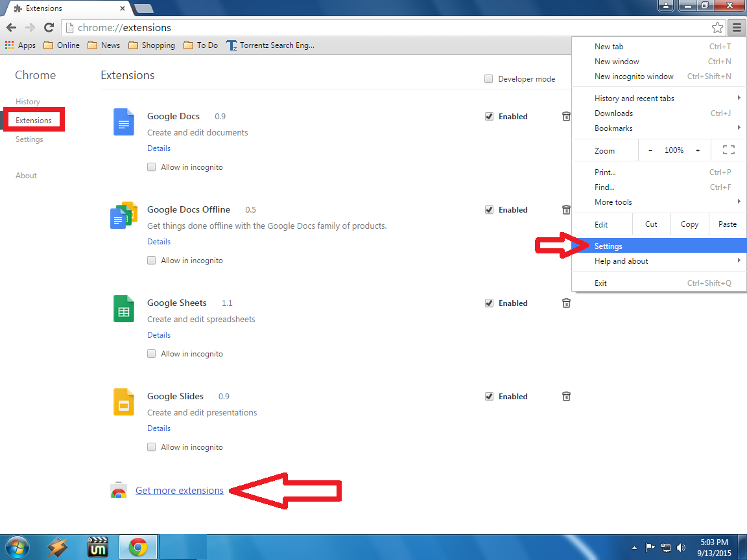Open Get more extensions link
Image resolution: width=747 pixels, height=560 pixels.
click(x=179, y=491)
